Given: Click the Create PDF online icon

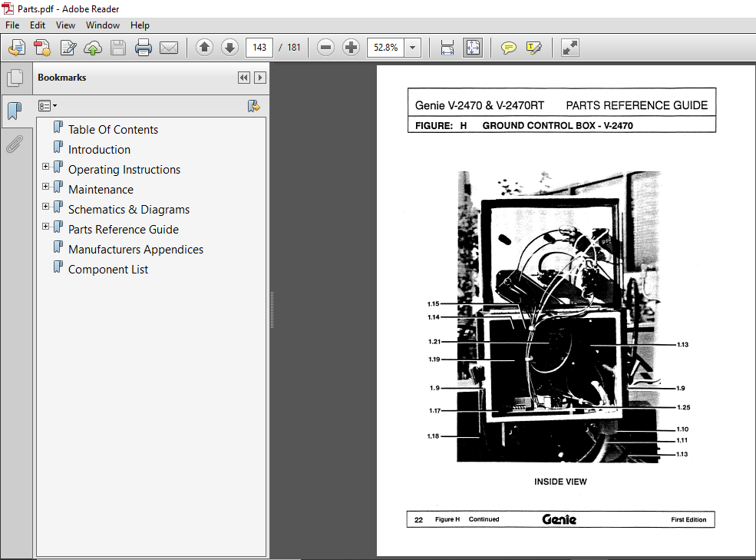Looking at the screenshot, I should tap(17, 48).
